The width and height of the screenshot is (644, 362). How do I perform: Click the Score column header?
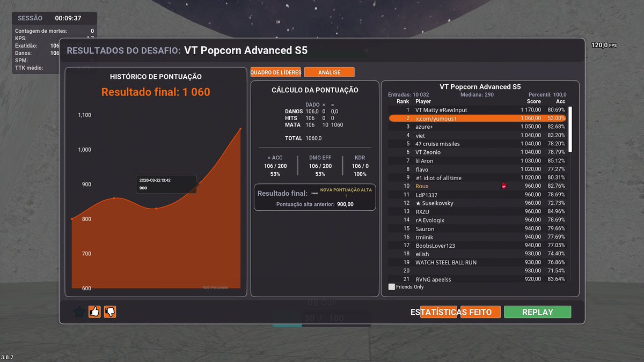tap(533, 101)
